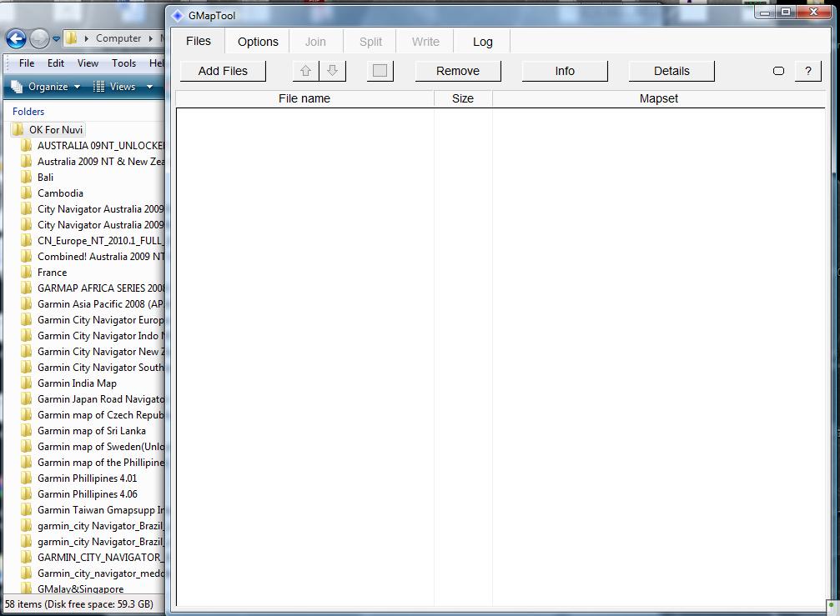840x616 pixels.
Task: Move selected file up with arrow button
Action: [306, 71]
